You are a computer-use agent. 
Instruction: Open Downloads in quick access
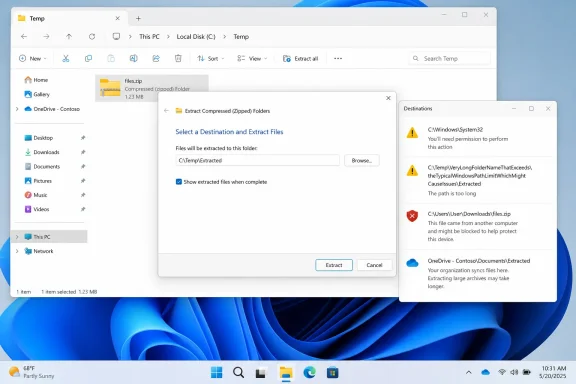(42, 152)
